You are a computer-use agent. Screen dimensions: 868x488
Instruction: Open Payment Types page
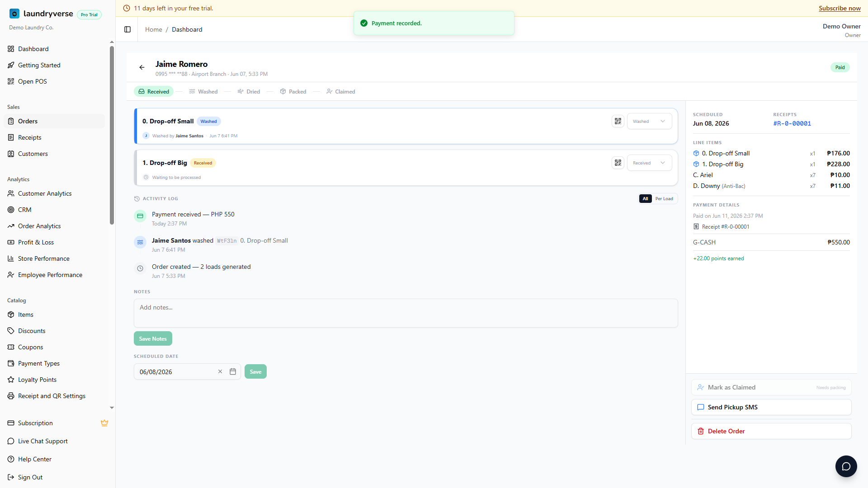pos(54,363)
